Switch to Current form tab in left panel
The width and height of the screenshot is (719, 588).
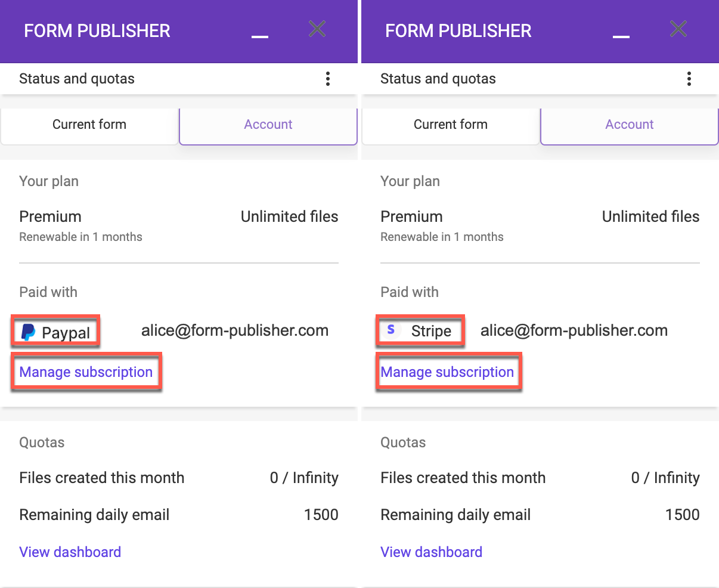click(x=89, y=125)
